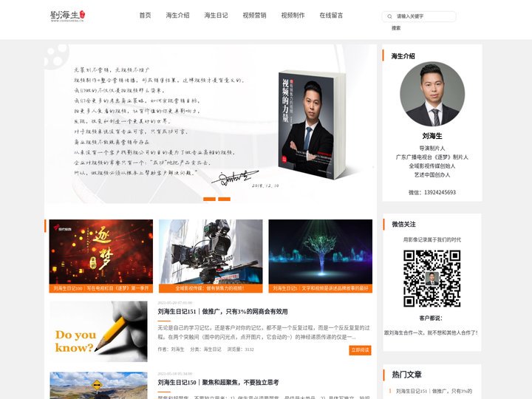
Task: Click the 立即阅读 button
Action: pos(360,350)
